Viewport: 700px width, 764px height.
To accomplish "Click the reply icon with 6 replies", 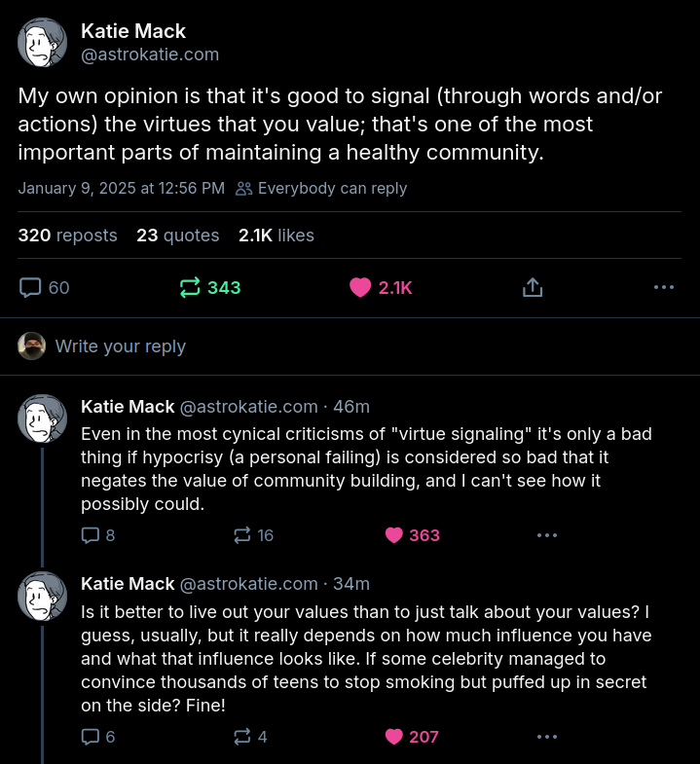I will [91, 737].
